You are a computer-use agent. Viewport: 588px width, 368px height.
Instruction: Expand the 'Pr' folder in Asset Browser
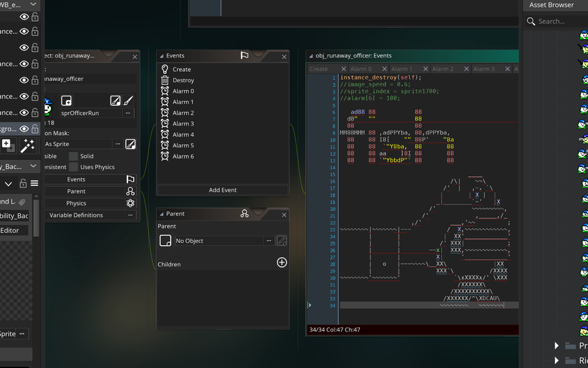pos(557,346)
